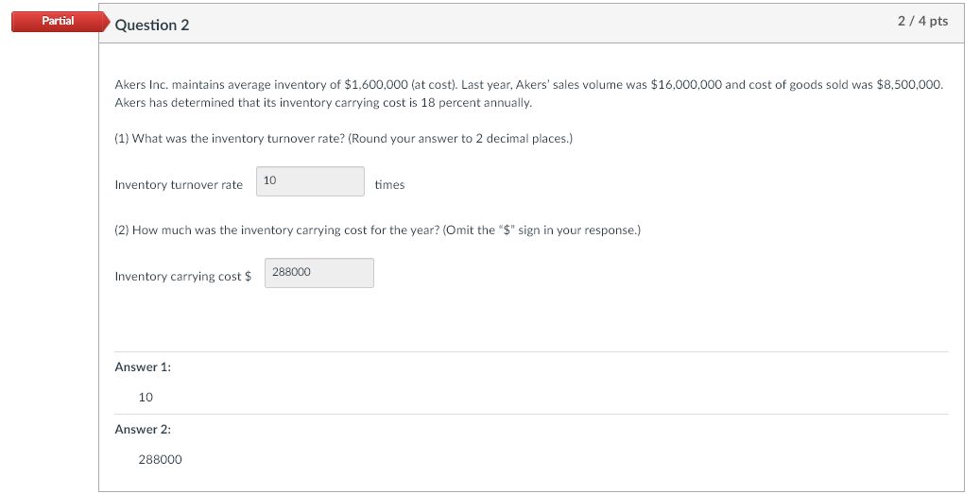Click the Answer 2: label
The width and height of the screenshot is (980, 494).
143,430
